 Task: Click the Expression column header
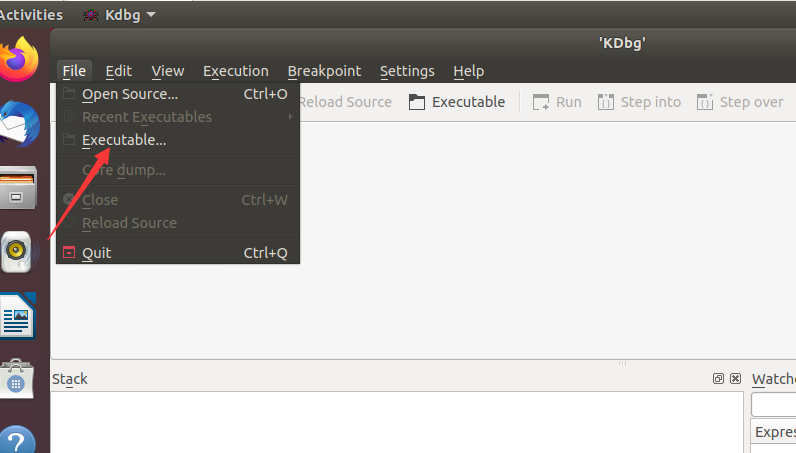774,432
